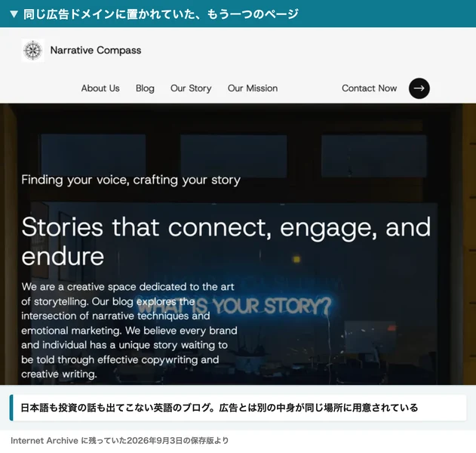Click the black arrow circle button
476x453 pixels.
coord(419,88)
